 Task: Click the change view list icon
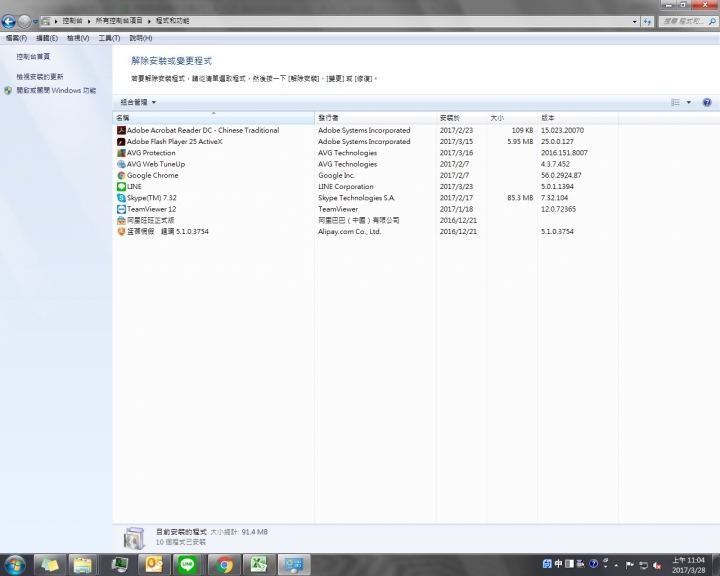[675, 102]
